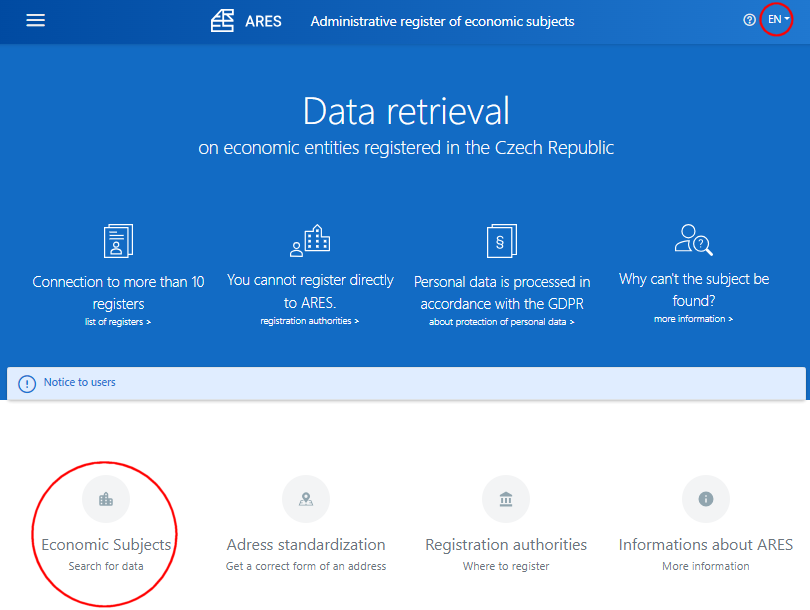Click the Registration authorities bank icon
Viewport: 810px width, 610px height.
506,499
